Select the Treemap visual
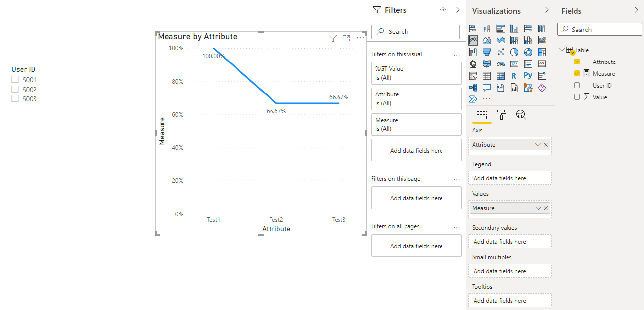644x310 pixels. [542, 52]
